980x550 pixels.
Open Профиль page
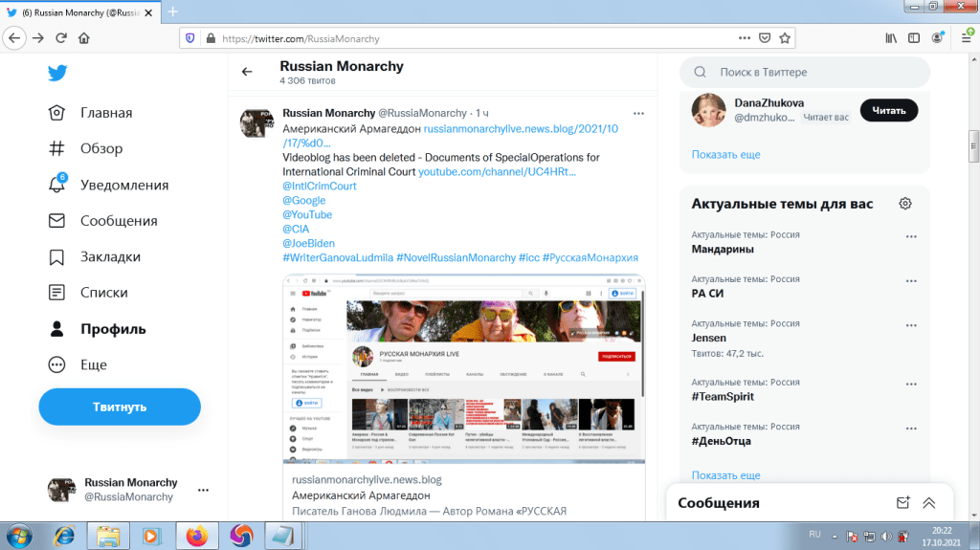coord(98,329)
